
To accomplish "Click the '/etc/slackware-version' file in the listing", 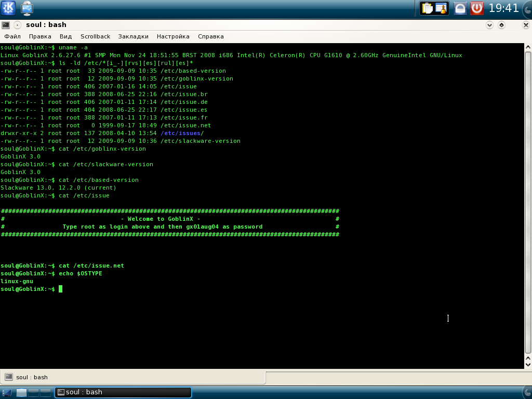I will (201, 141).
